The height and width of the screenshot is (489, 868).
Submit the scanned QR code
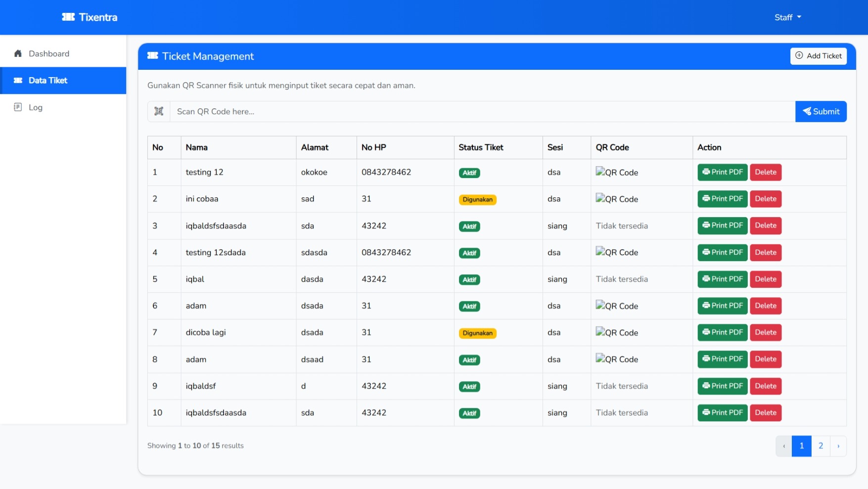[x=821, y=111]
